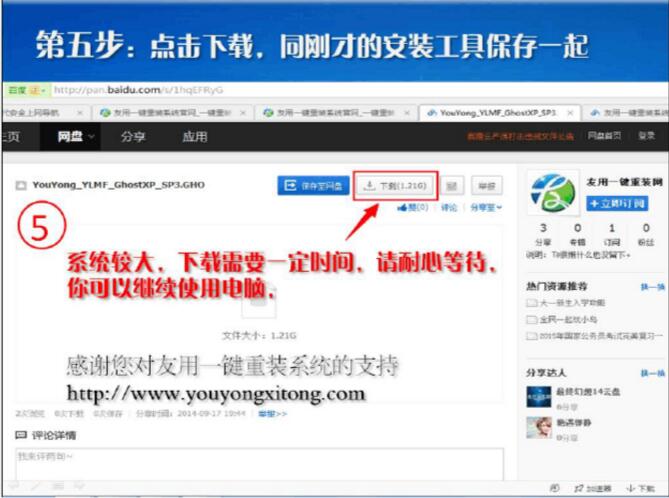Tick the checkbox beside YouYong_YLMF_GhostXP_SP3.GHO
This screenshot has height=498, width=669.
click(x=20, y=185)
